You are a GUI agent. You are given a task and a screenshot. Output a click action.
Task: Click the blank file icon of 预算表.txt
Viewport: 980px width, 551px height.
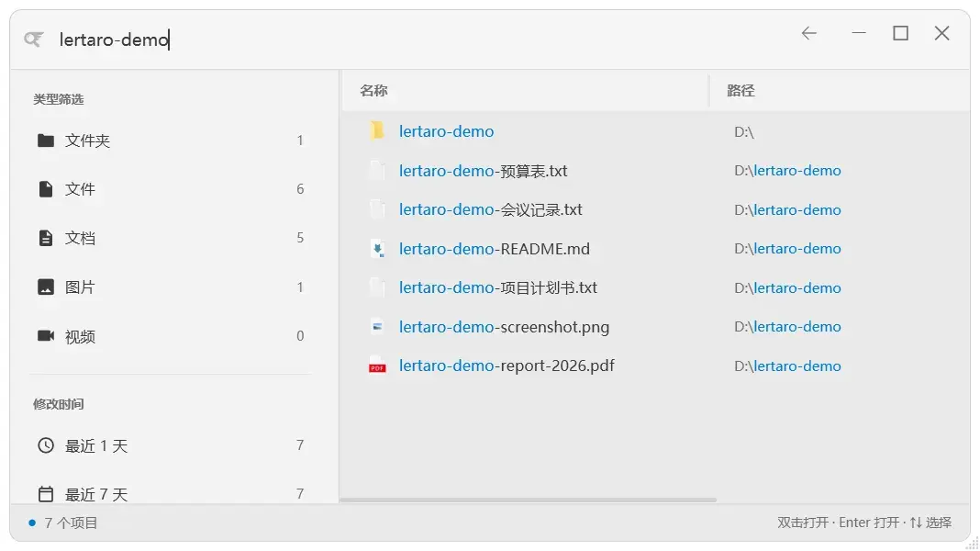coord(377,171)
